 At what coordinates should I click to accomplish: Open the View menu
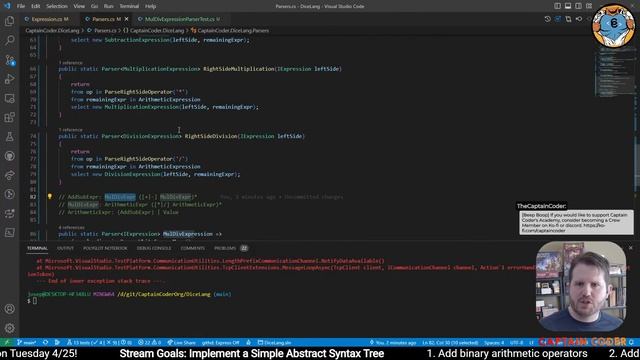tap(79, 6)
